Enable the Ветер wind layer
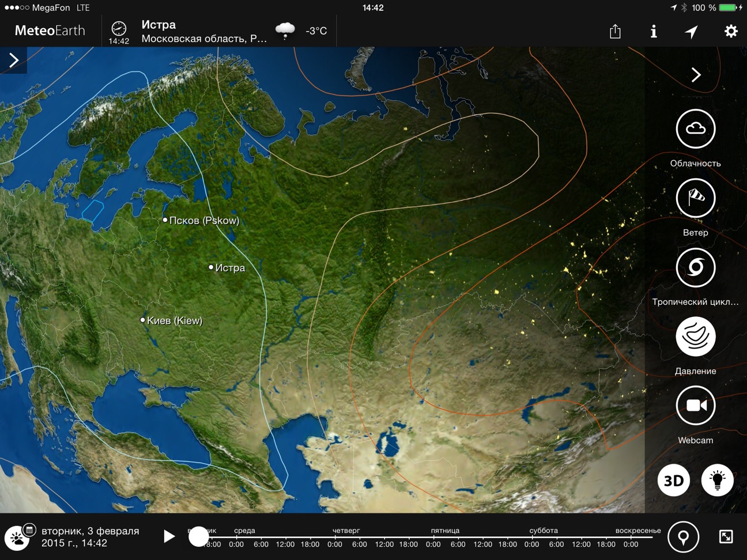Image resolution: width=747 pixels, height=560 pixels. (695, 198)
